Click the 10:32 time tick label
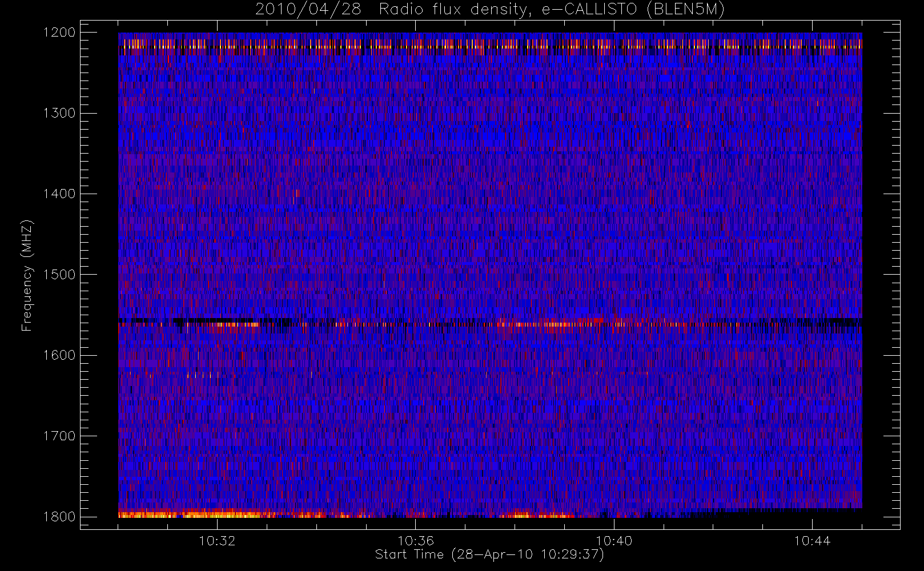Screen dimensions: 924x571 tap(217, 541)
